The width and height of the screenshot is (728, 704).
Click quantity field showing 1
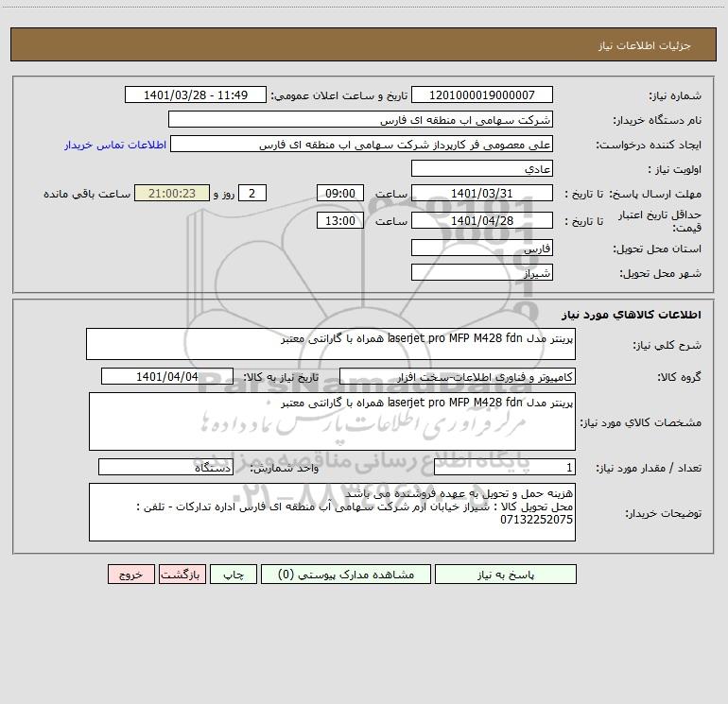(505, 468)
